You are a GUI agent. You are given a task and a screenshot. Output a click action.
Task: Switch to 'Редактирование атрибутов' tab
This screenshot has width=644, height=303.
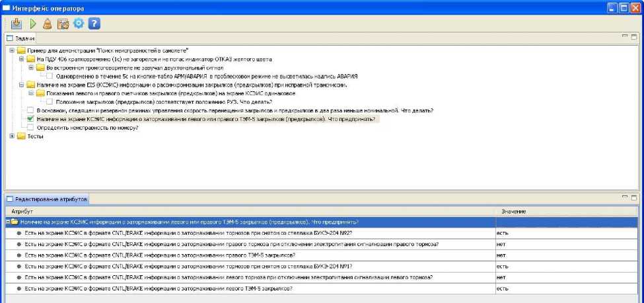(x=48, y=199)
